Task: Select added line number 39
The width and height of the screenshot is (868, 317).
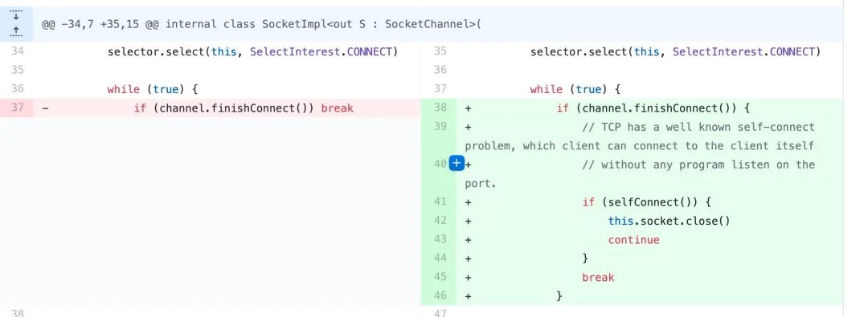Action: 440,128
